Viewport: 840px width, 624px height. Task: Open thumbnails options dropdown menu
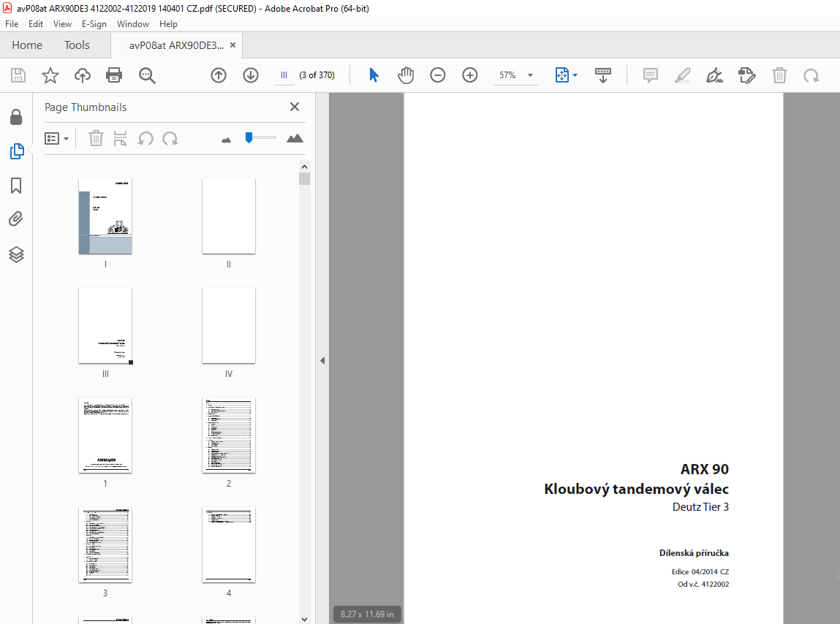pyautogui.click(x=56, y=139)
